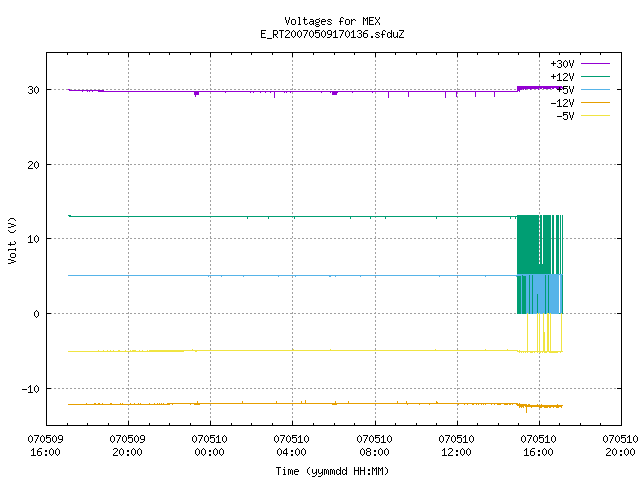Click the y-axis tick value -10
Image resolution: width=640 pixels, height=480 pixels.
click(x=31, y=389)
